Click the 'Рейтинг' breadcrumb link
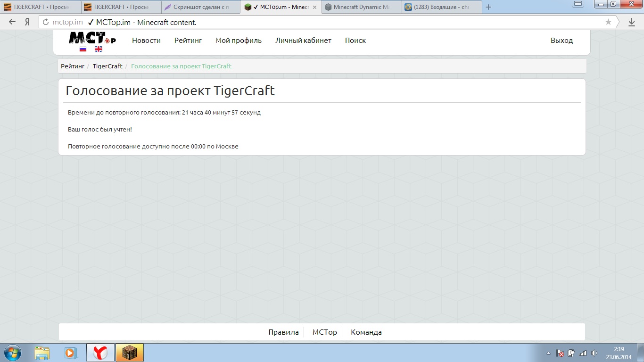The image size is (644, 362). point(73,66)
